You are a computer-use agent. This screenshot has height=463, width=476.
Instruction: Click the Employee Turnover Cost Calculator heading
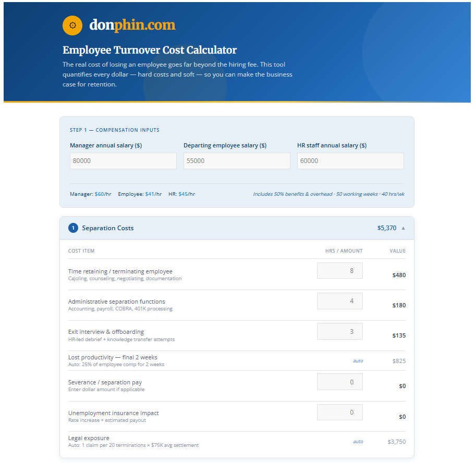pyautogui.click(x=150, y=51)
